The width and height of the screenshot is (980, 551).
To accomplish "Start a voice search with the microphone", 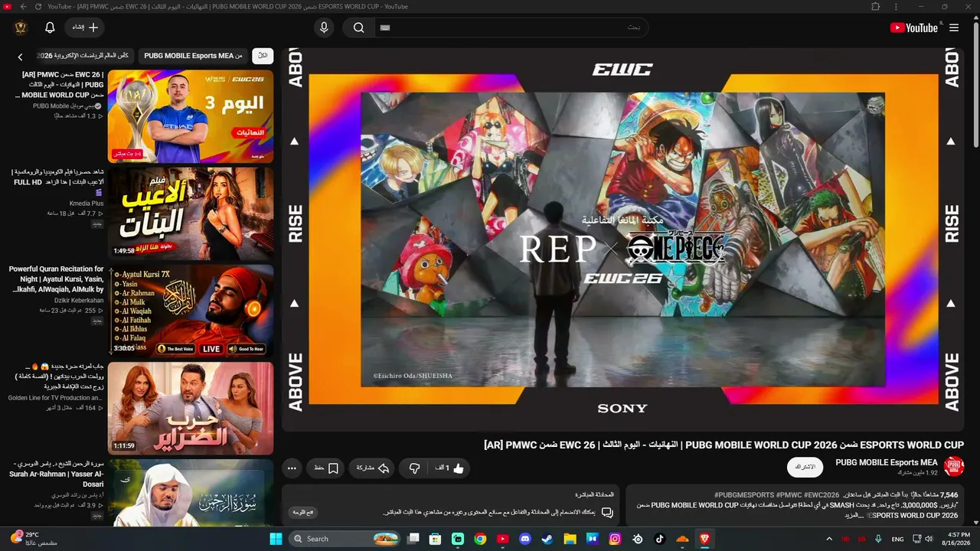I will 324,28.
